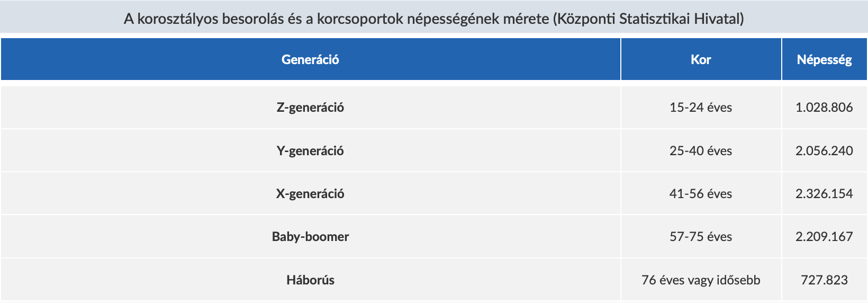Pick the population value 2.326.154
This screenshot has height=303, width=868.
coord(824,194)
